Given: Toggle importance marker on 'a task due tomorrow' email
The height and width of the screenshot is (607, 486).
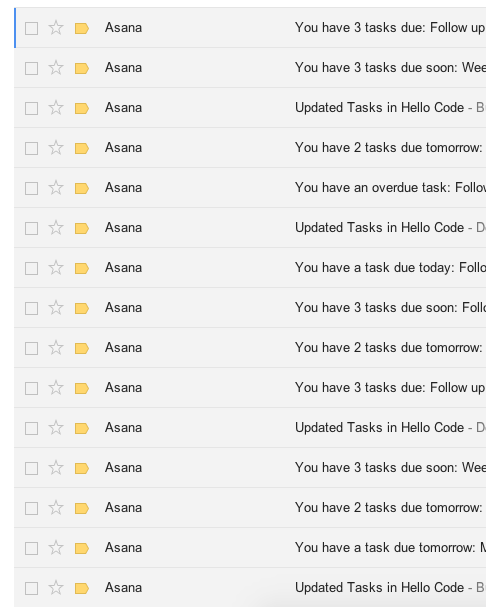Looking at the screenshot, I should tap(82, 549).
